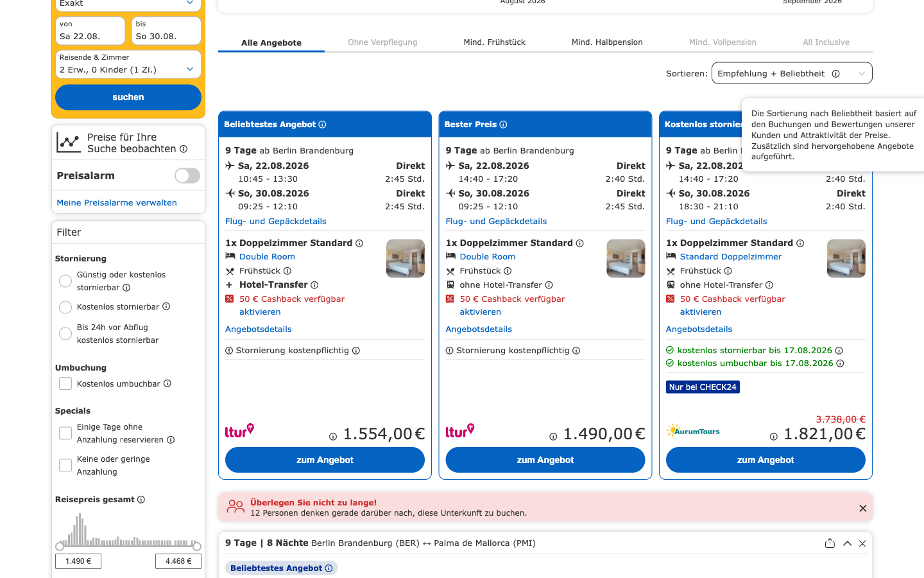Dismiss the Überlegen Sie nicht zu lange banner
Screen dimensions: 924x578
(x=863, y=509)
